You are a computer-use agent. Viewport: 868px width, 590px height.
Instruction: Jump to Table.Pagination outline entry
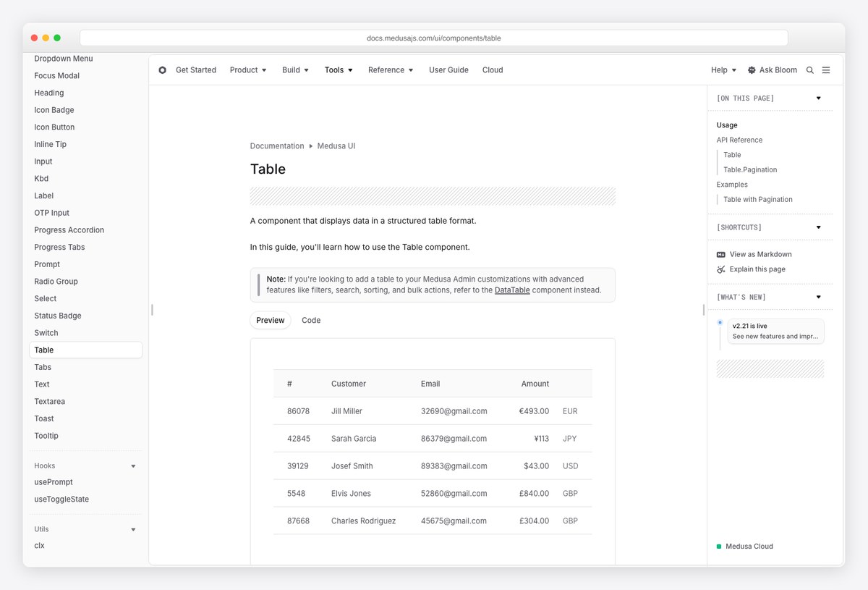pyautogui.click(x=750, y=170)
